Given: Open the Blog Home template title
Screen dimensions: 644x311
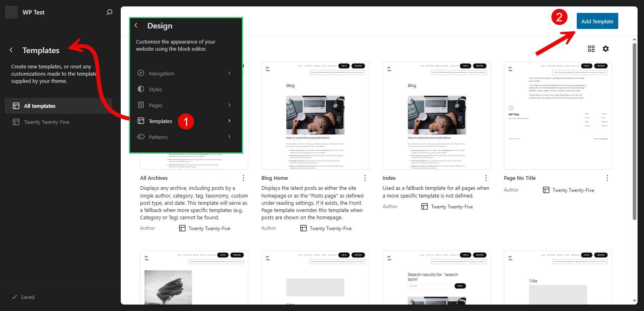Looking at the screenshot, I should point(275,178).
